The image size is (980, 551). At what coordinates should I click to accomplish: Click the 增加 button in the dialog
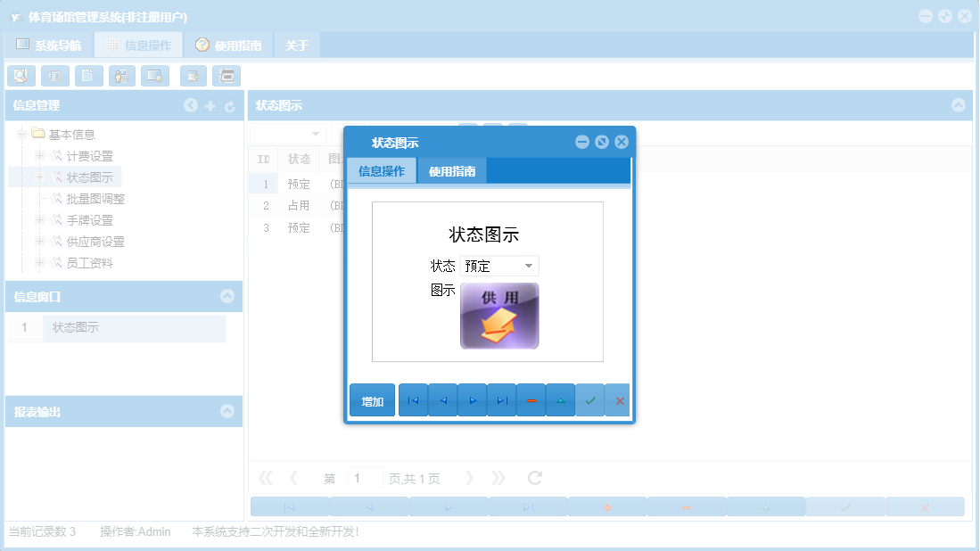coord(372,400)
